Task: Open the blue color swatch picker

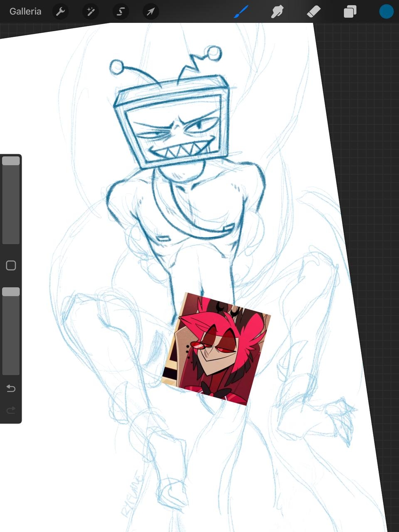Action: (386, 11)
